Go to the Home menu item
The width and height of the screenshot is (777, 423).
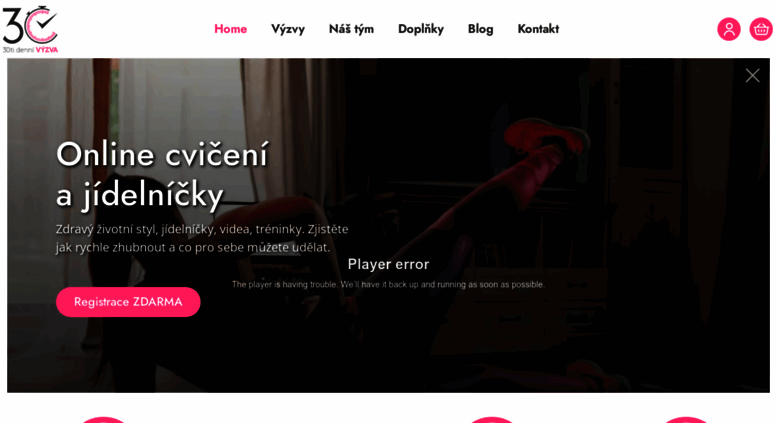pyautogui.click(x=230, y=29)
